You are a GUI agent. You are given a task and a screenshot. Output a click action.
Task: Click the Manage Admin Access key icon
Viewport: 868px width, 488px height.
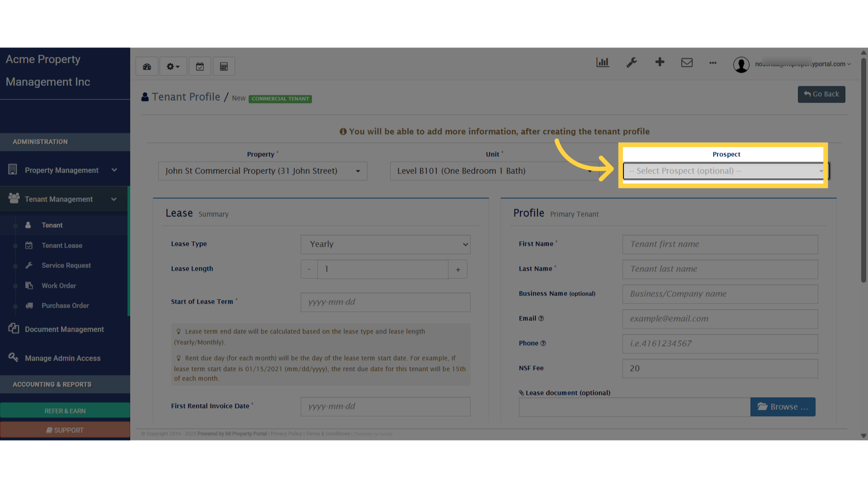[x=13, y=357]
